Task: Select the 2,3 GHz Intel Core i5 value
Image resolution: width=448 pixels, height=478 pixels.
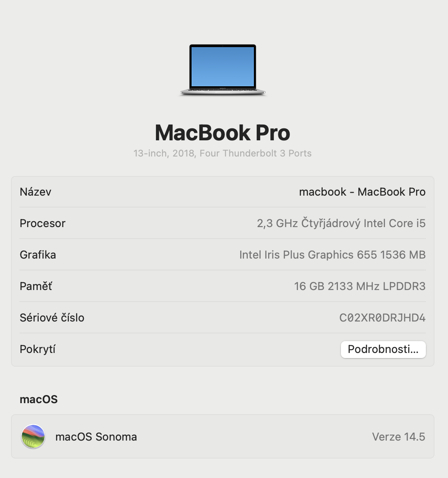Action: coord(341,223)
